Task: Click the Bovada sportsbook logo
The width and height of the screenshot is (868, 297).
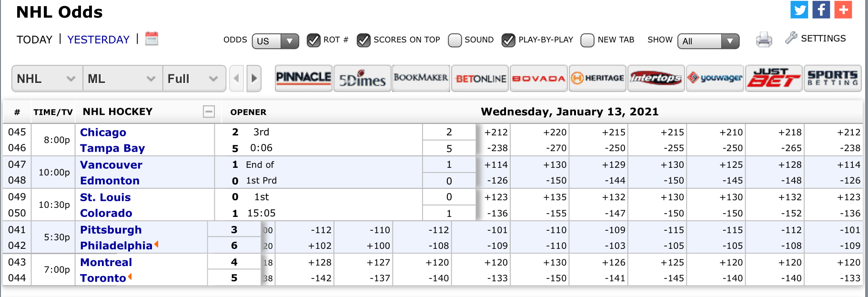Action: point(538,78)
